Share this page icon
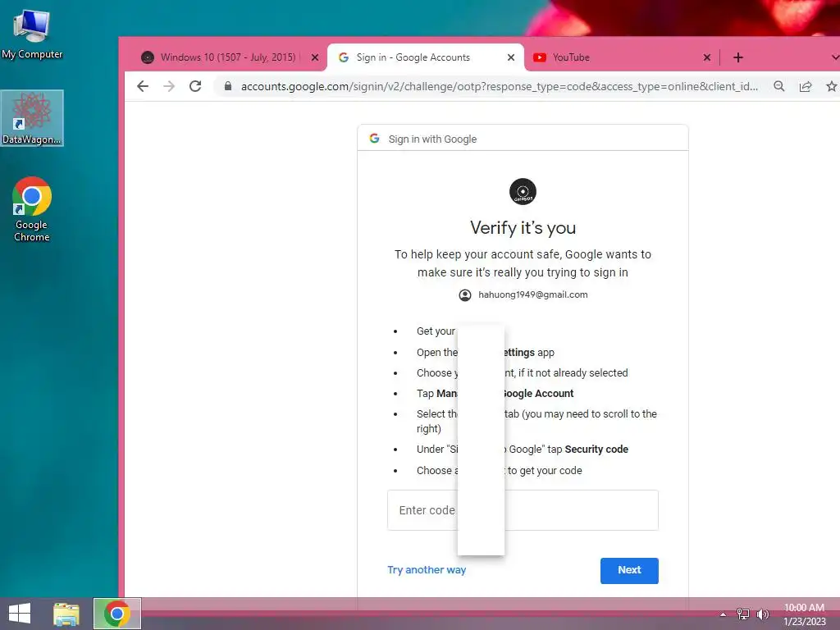 [x=806, y=86]
